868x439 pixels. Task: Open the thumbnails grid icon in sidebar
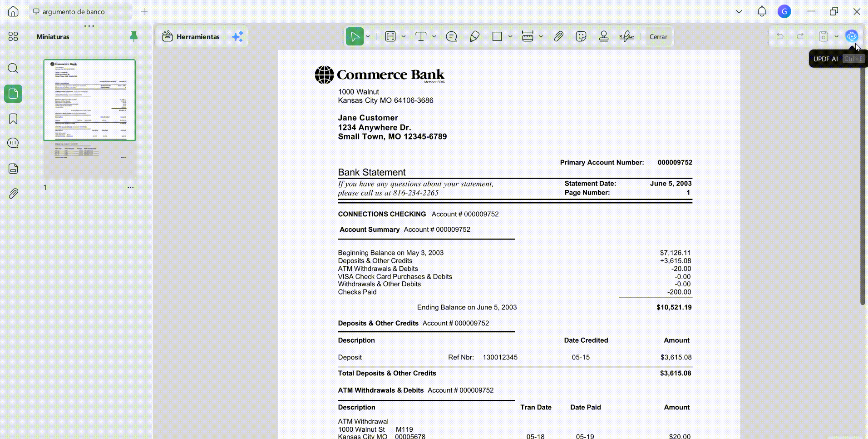[13, 36]
